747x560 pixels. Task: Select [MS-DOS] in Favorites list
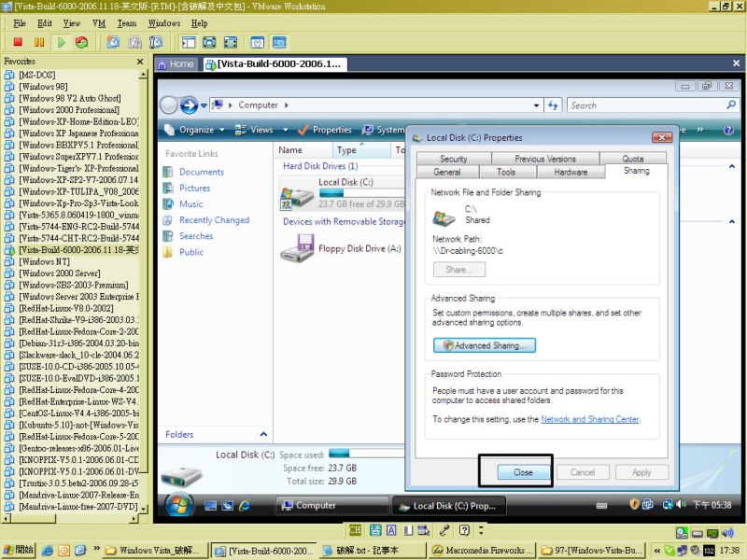click(36, 75)
